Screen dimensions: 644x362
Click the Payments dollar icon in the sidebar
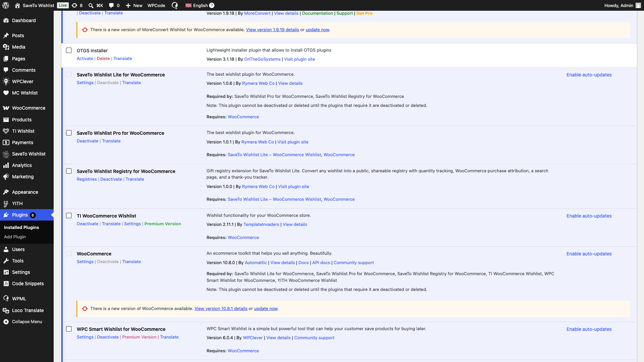(6, 142)
